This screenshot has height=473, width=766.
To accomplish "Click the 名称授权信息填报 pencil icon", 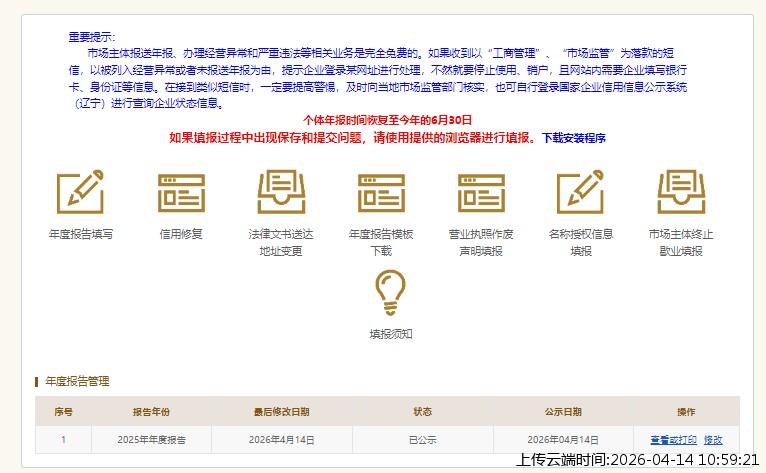I will click(x=581, y=192).
